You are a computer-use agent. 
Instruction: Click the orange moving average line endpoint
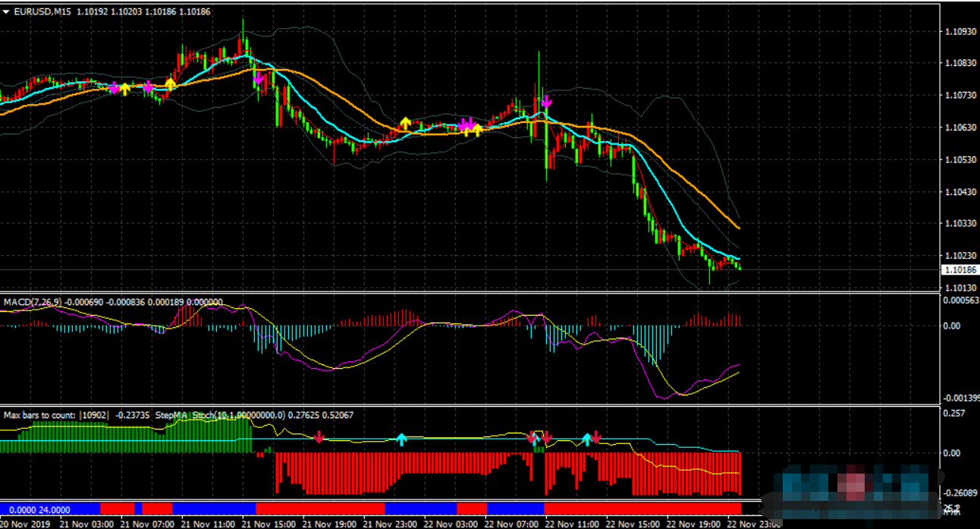pyautogui.click(x=739, y=228)
